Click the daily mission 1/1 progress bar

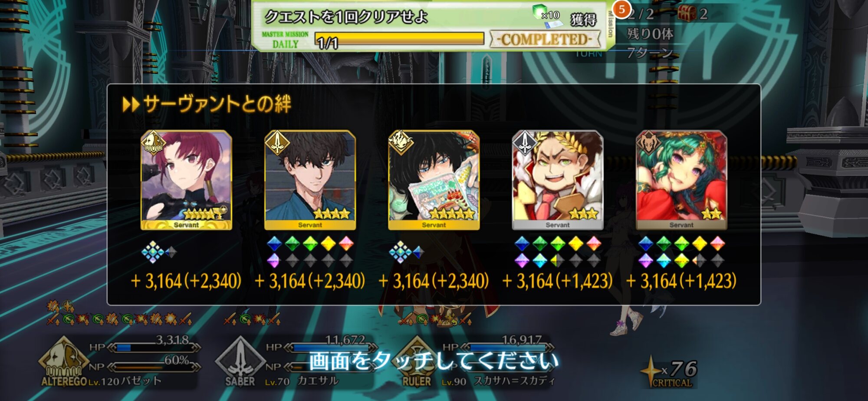click(399, 39)
